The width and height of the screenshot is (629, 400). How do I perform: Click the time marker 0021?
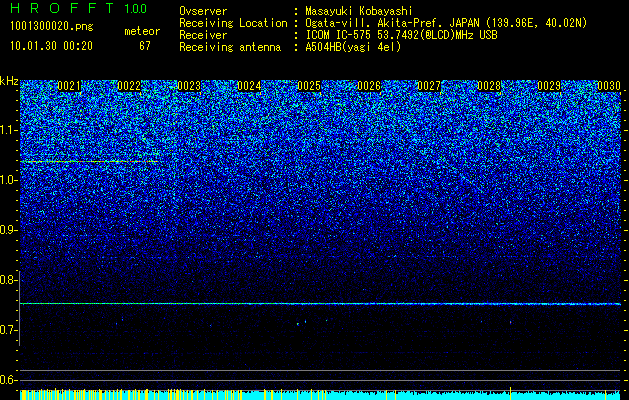69,86
